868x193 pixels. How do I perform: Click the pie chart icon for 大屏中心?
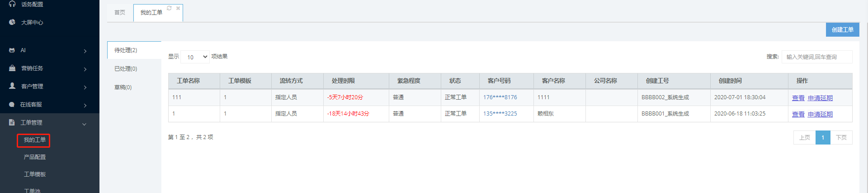click(12, 22)
